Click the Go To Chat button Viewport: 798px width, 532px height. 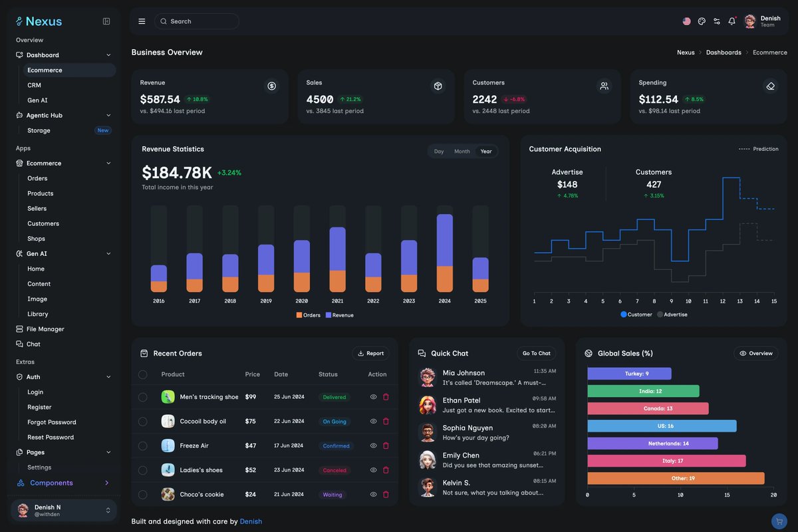[536, 353]
